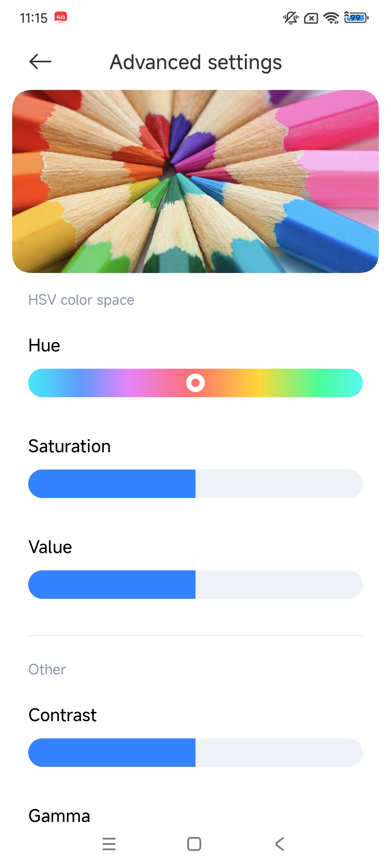391x868 pixels.
Task: Set Saturation by clicking its slider bar
Action: pyautogui.click(x=195, y=484)
